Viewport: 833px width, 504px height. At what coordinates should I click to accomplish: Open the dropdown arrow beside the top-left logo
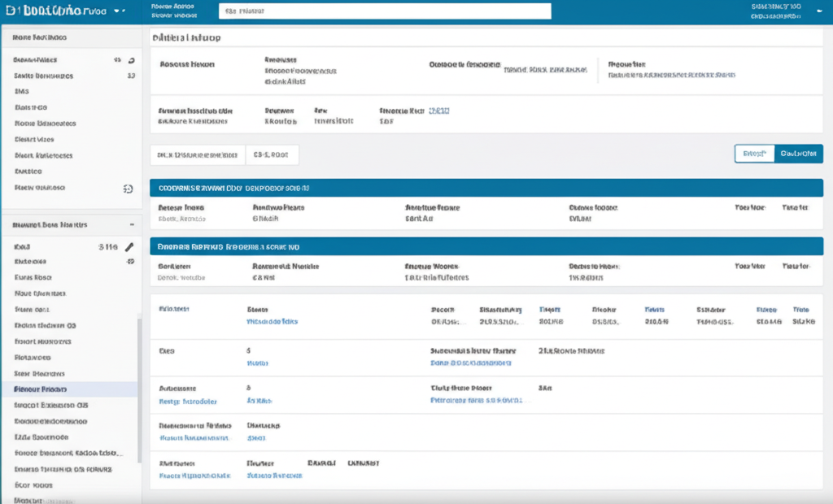[x=117, y=11]
